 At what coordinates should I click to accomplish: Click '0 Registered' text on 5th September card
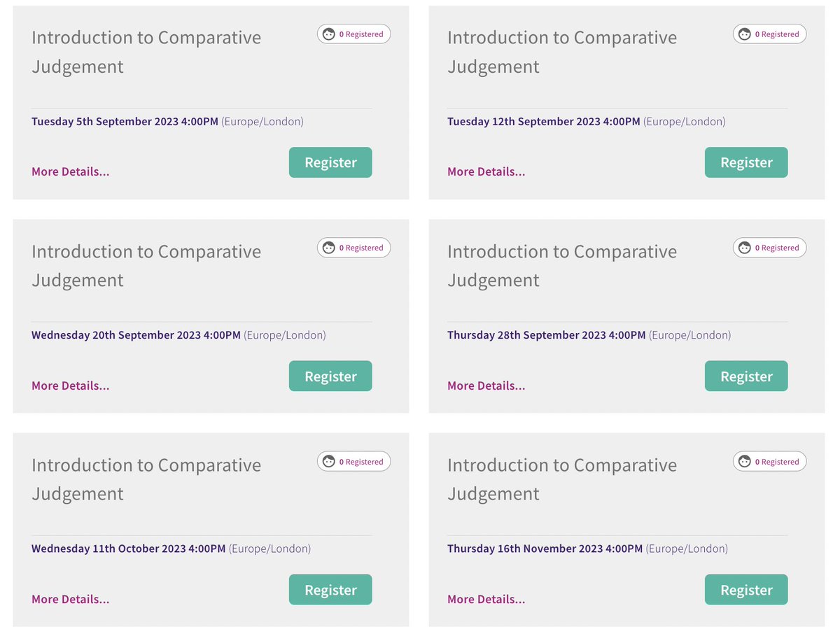click(361, 34)
